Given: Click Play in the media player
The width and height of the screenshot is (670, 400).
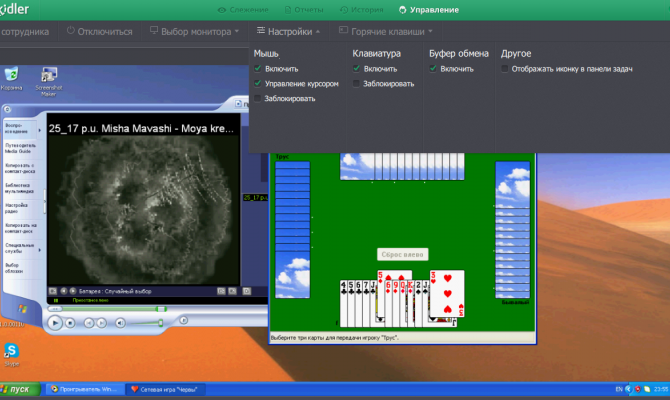Looking at the screenshot, I should [55, 323].
